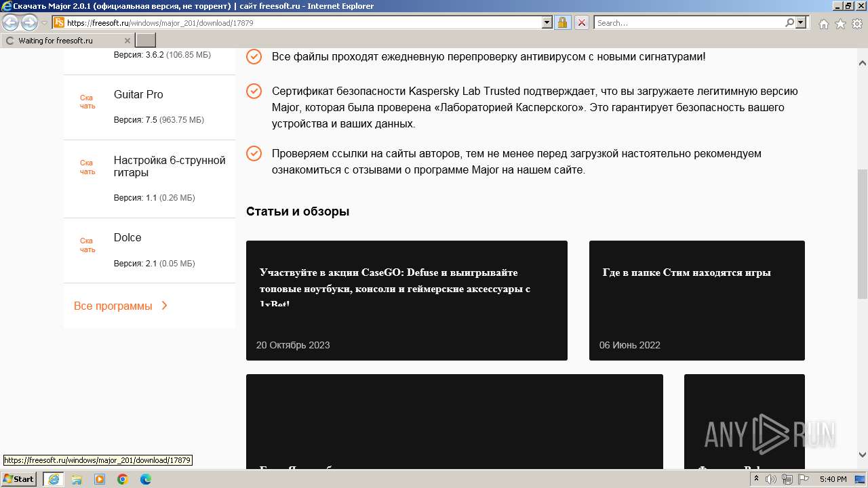Open the CaseGO: Defuse article card
Image resolution: width=868 pixels, height=488 pixels.
click(x=407, y=300)
